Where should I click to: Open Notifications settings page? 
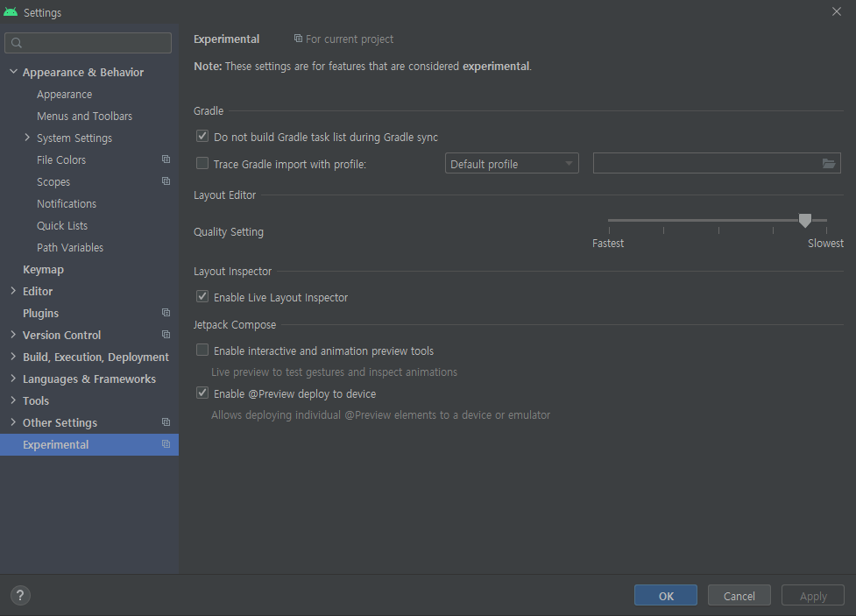[67, 203]
